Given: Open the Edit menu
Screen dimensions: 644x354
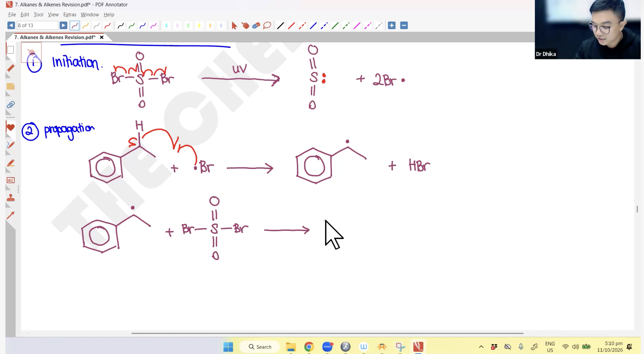Looking at the screenshot, I should click(25, 15).
